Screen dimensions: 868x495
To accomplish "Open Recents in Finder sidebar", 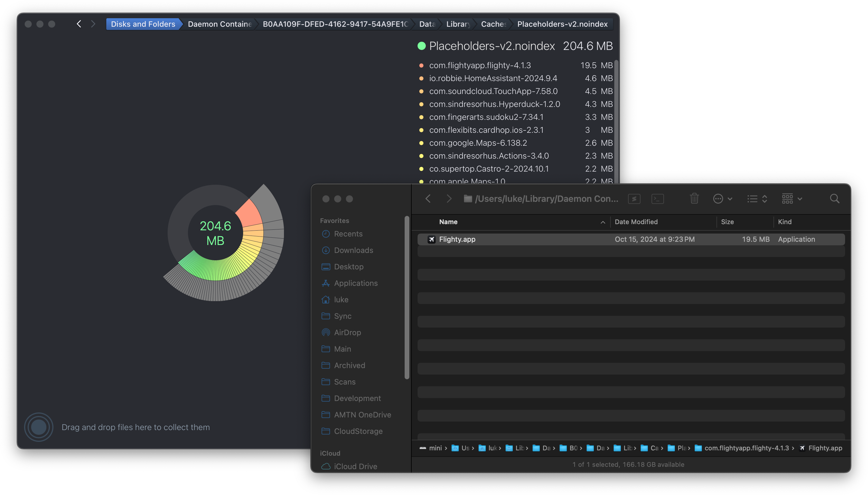I will tap(348, 234).
